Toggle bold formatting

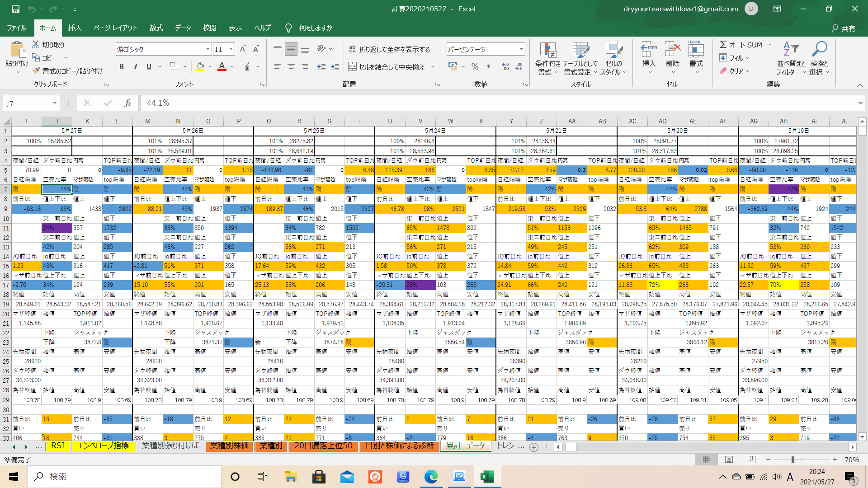(121, 67)
